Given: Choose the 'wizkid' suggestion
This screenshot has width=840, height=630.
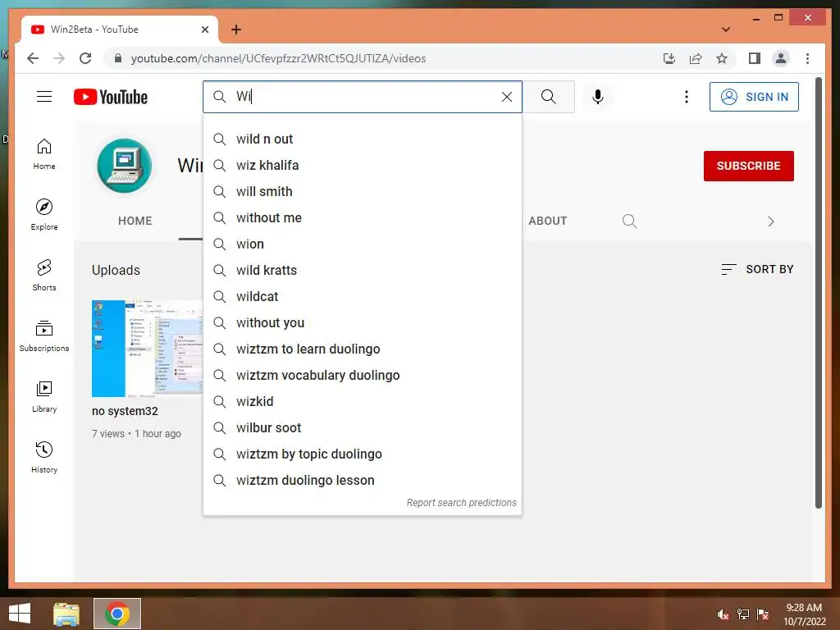Looking at the screenshot, I should [363, 402].
